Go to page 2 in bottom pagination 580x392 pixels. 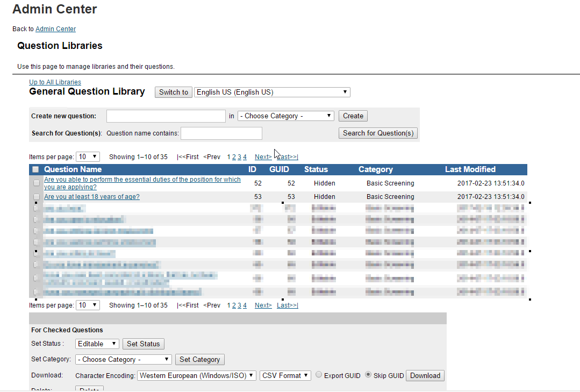234,305
